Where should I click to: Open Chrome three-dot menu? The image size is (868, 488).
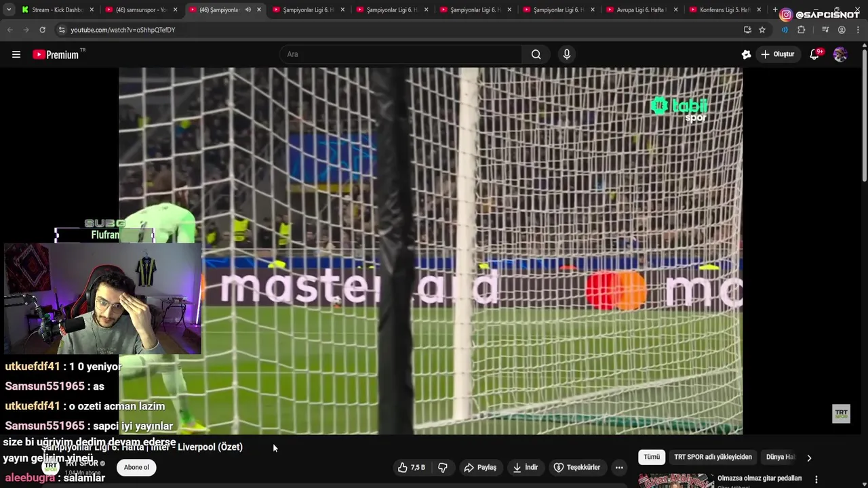859,30
